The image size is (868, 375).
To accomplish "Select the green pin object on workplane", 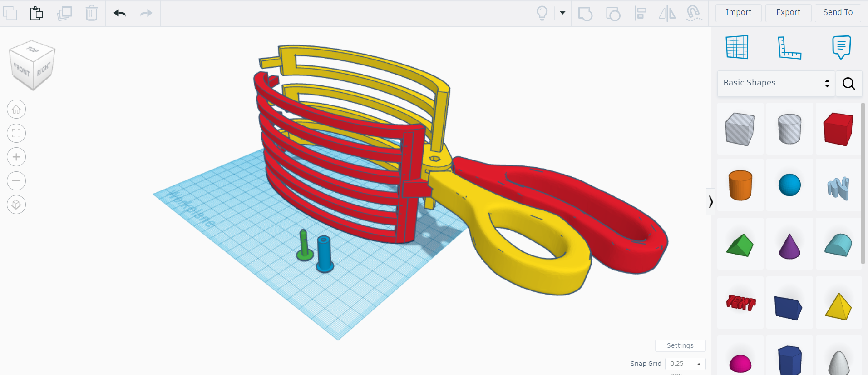I will pos(304,245).
